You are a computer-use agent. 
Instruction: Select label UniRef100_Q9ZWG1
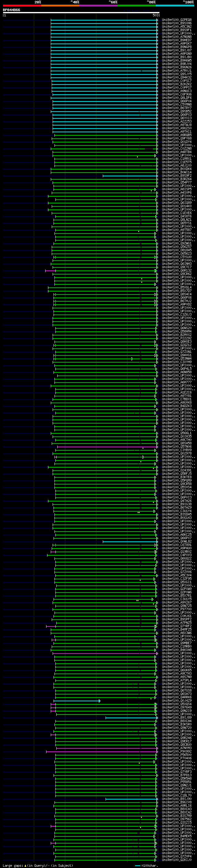pos(177,244)
